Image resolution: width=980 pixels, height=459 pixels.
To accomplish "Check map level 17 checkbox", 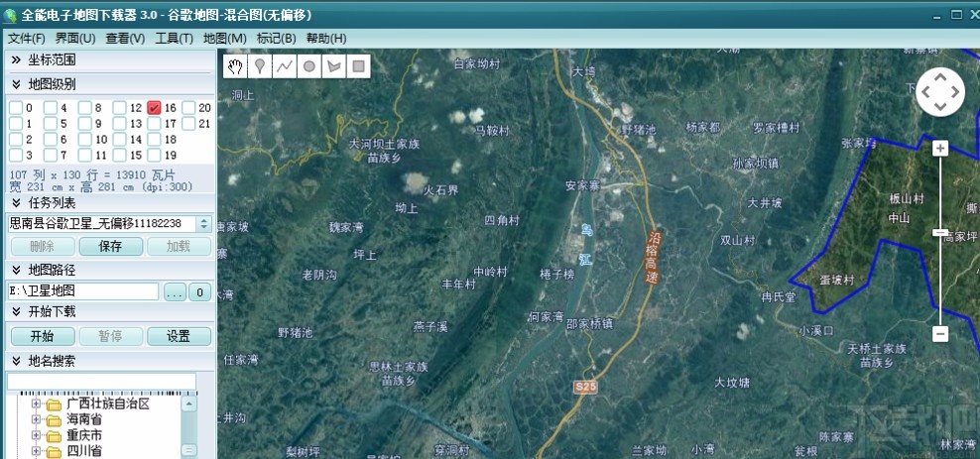I will pyautogui.click(x=154, y=123).
